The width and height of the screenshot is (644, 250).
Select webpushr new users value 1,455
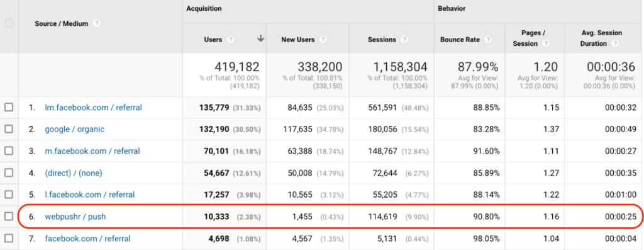pos(303,217)
